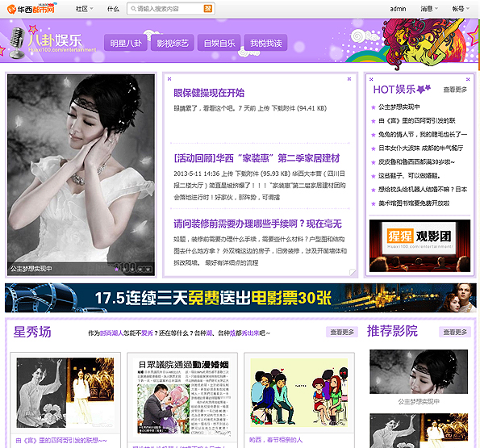
Task: Click the star rating on featured photo
Action: (133, 269)
